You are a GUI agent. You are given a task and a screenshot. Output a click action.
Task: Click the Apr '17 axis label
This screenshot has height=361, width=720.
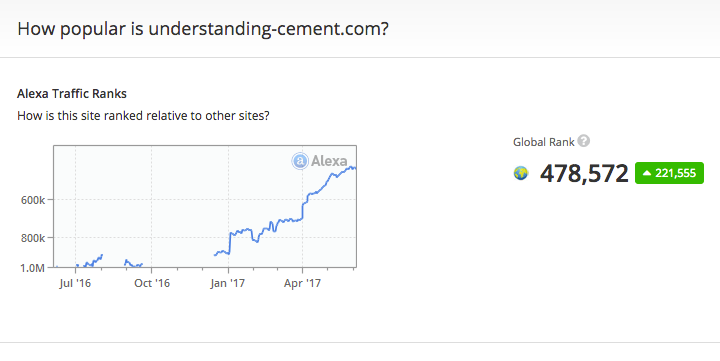click(302, 283)
